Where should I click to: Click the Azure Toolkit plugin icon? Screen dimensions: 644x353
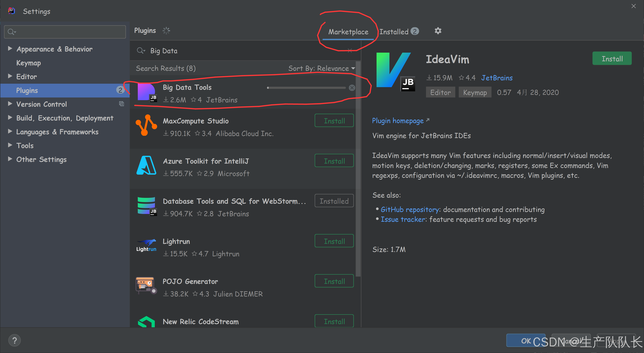click(x=146, y=165)
